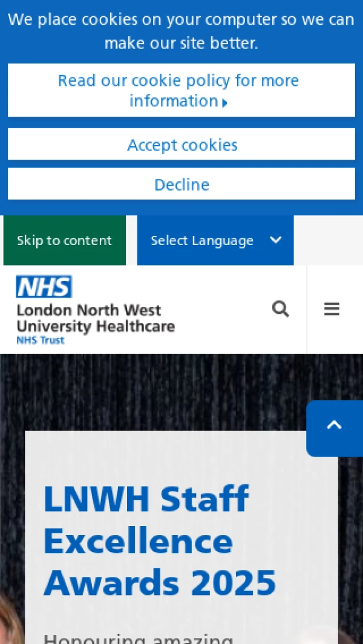The height and width of the screenshot is (644, 363).
Task: Click the back-to-top arrow button
Action: tap(335, 428)
